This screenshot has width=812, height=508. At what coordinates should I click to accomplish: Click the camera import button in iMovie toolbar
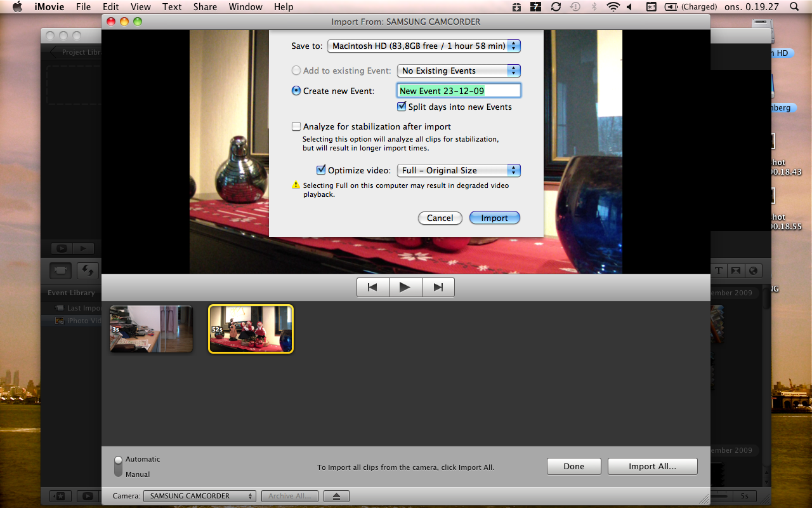[60, 271]
